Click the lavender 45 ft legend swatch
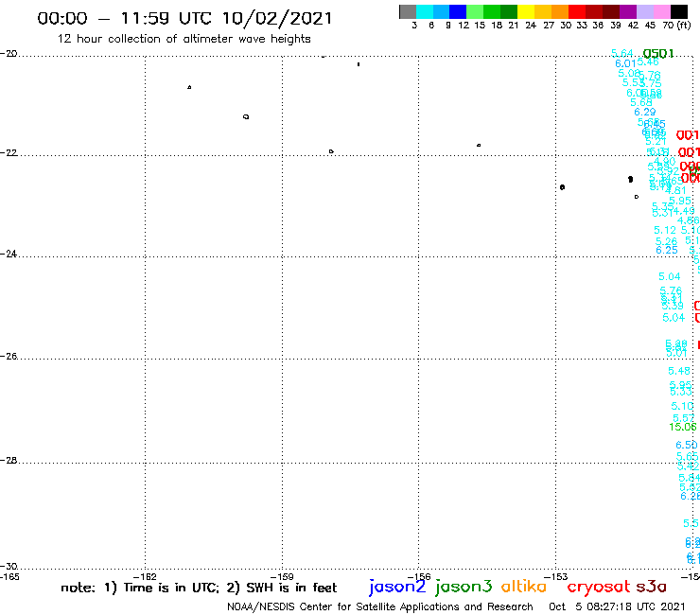This screenshot has width=700, height=615. [644, 11]
